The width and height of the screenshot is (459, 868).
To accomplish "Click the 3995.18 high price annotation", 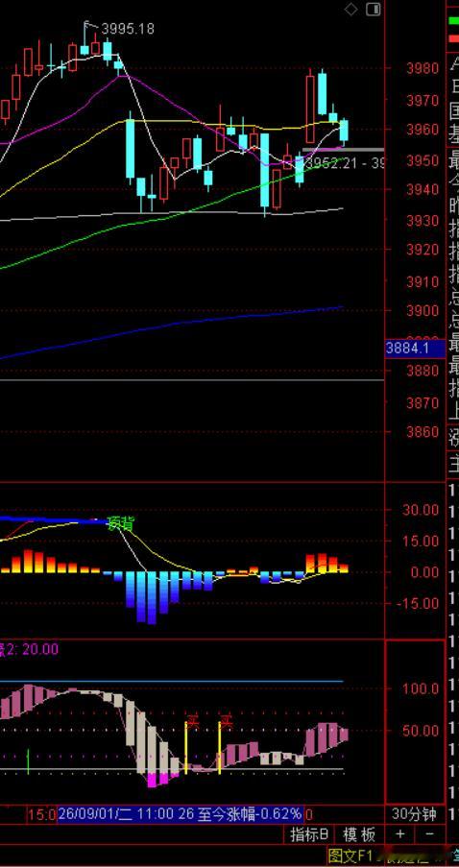I will pos(128,29).
